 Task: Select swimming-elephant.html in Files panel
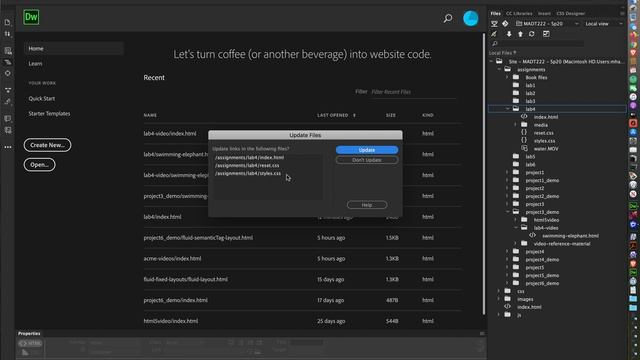pyautogui.click(x=570, y=236)
